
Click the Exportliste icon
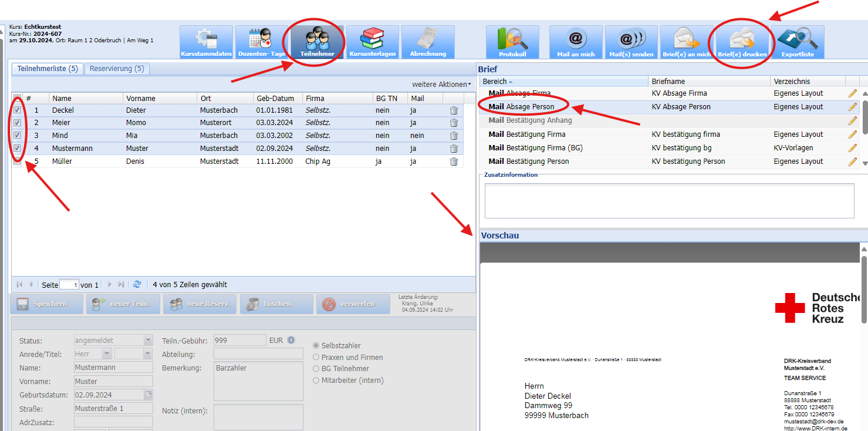click(798, 42)
